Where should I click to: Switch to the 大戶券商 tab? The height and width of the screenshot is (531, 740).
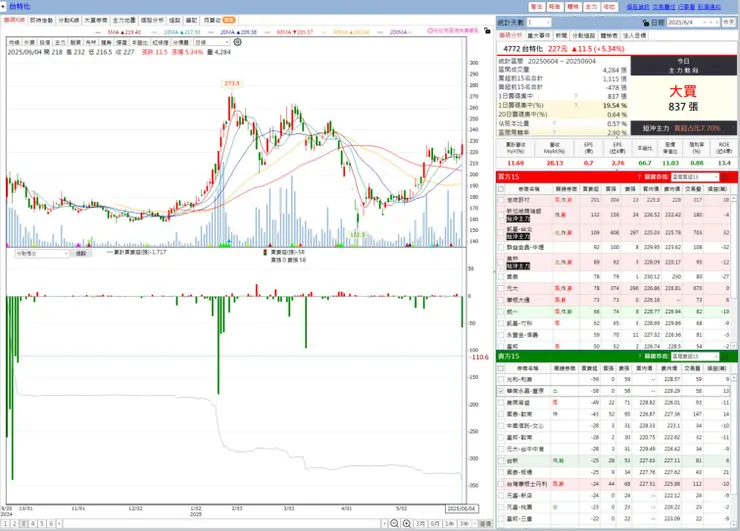pyautogui.click(x=96, y=20)
